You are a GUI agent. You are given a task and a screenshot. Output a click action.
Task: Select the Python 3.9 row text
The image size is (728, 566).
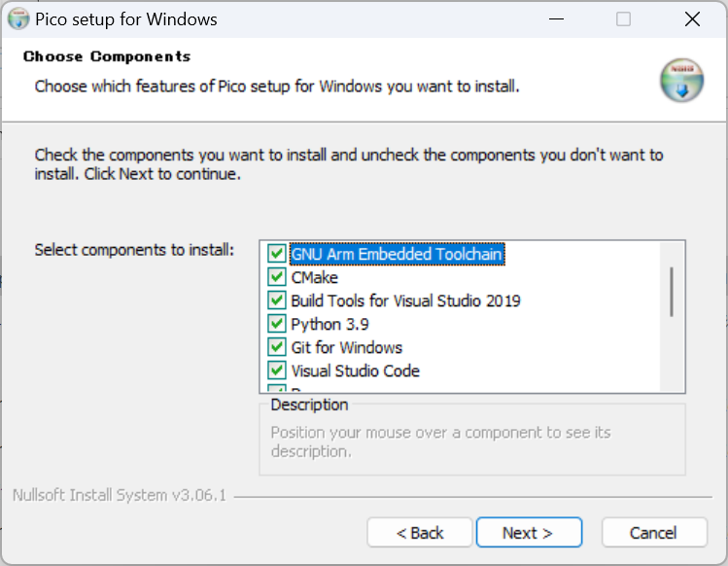click(x=329, y=324)
